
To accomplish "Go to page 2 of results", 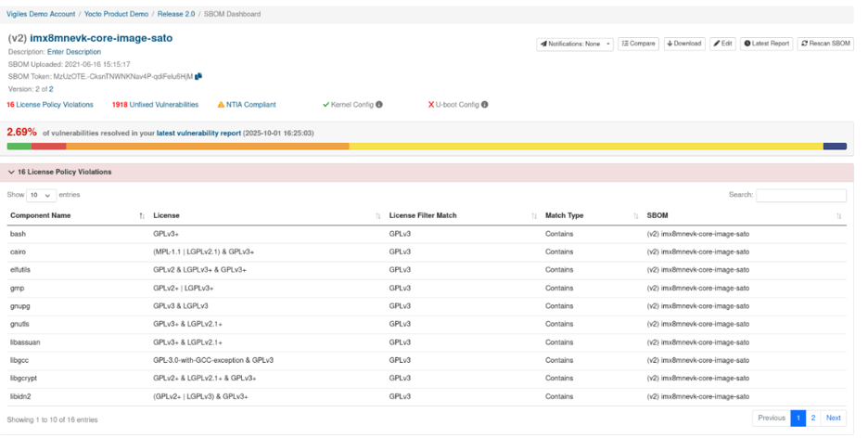I will 813,419.
